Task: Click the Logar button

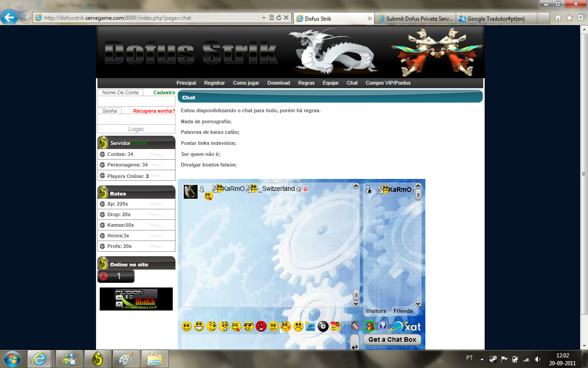Action: tap(136, 129)
